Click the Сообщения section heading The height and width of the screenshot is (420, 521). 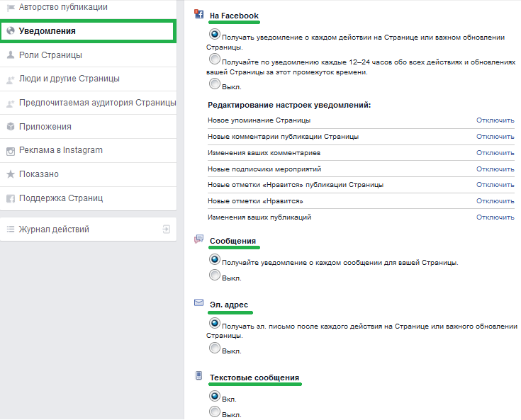(x=233, y=241)
